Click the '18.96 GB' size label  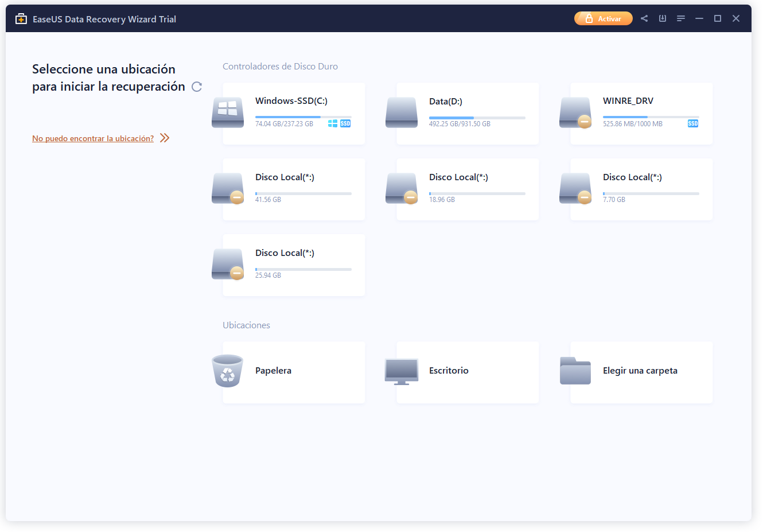point(442,200)
